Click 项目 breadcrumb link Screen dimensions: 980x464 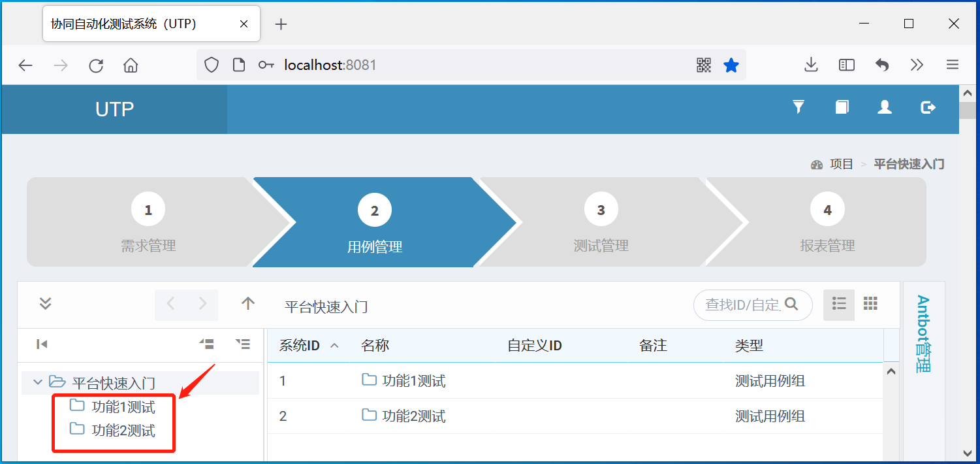click(842, 164)
